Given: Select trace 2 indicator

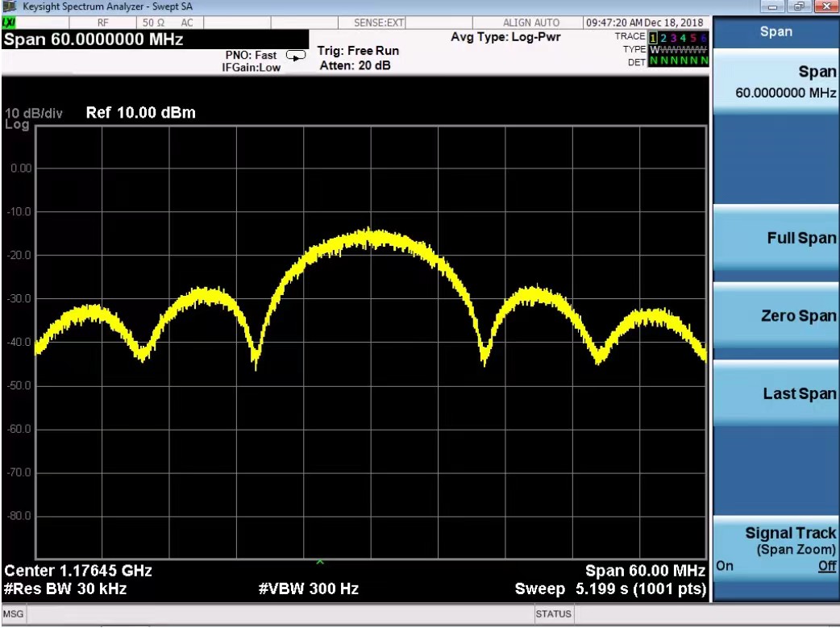Looking at the screenshot, I should pyautogui.click(x=664, y=37).
